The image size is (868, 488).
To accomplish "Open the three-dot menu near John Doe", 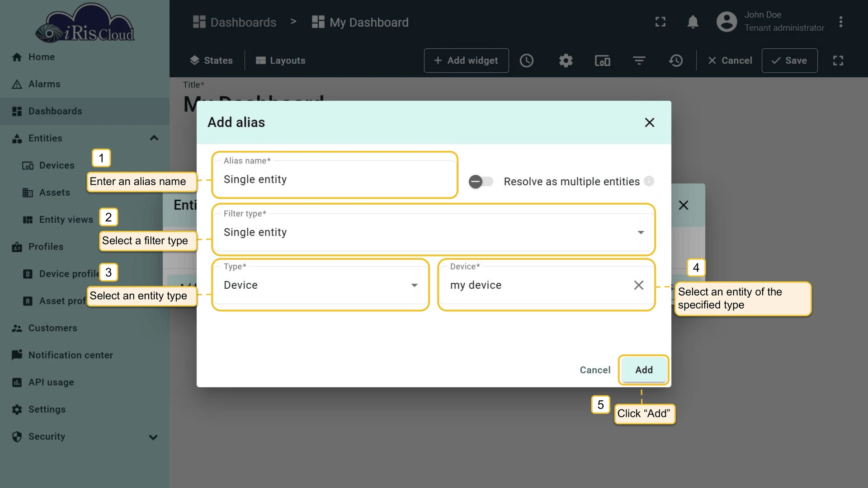I will [840, 22].
